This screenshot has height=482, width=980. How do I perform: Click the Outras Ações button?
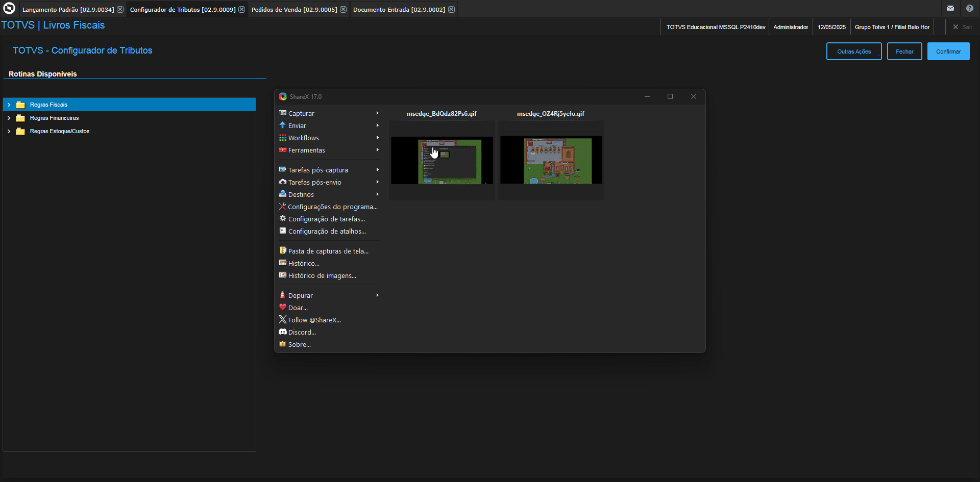coord(854,52)
